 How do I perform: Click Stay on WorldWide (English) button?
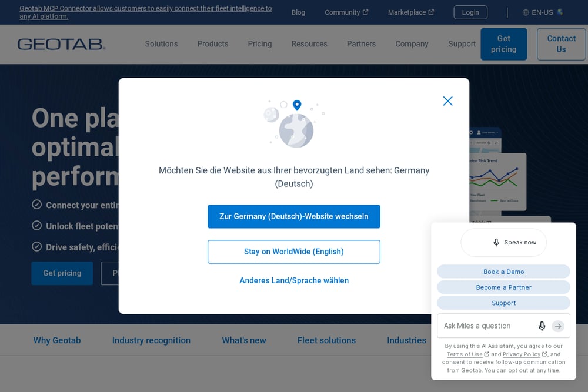click(293, 252)
